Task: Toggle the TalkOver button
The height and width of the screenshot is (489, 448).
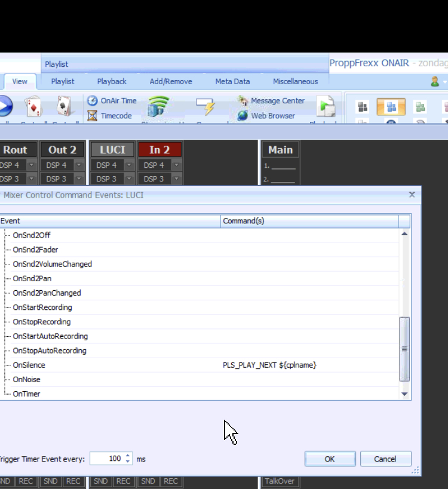Action: (280, 481)
